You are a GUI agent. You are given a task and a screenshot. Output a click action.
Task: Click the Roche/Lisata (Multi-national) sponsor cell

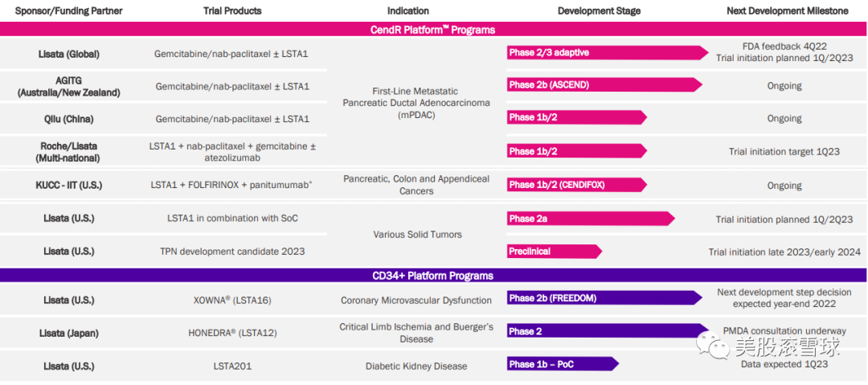(68, 152)
